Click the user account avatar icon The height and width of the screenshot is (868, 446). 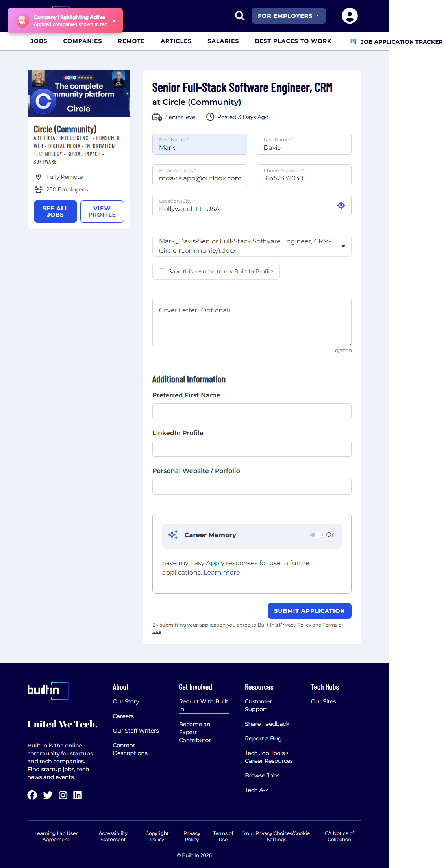click(x=349, y=16)
